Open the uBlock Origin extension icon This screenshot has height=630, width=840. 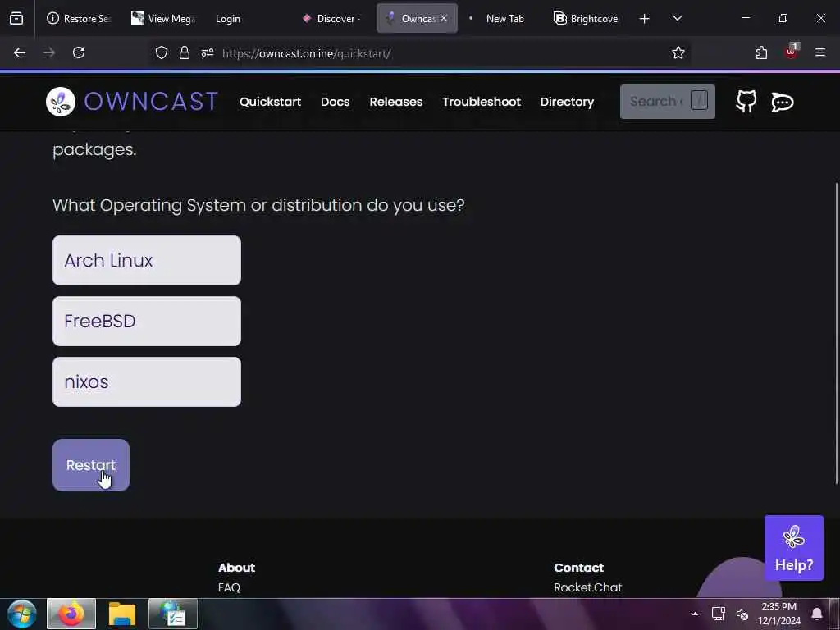tap(792, 52)
